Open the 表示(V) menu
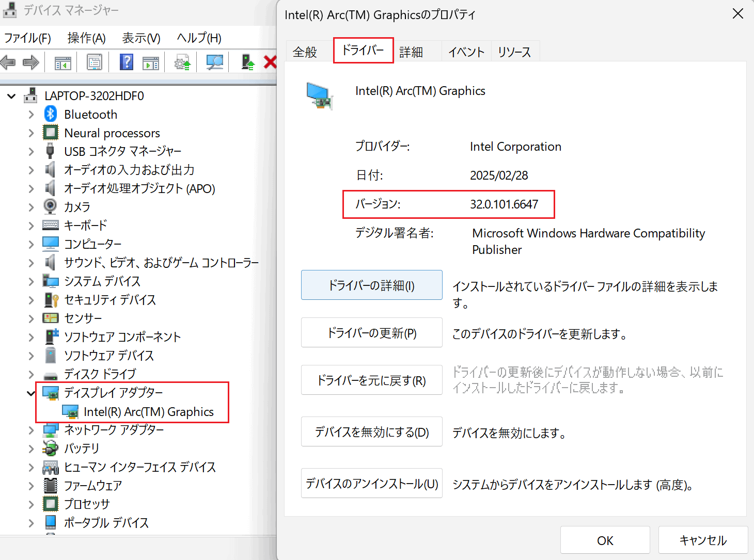754x560 pixels. tap(142, 38)
